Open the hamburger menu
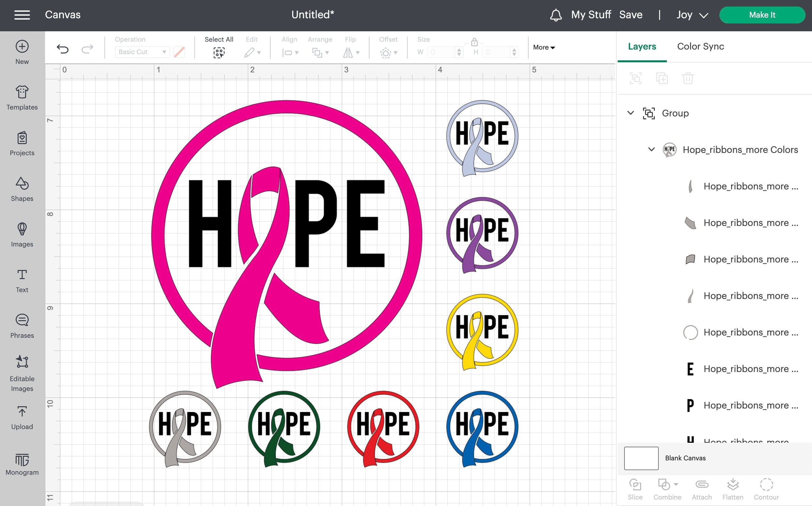This screenshot has width=812, height=506. 22,15
